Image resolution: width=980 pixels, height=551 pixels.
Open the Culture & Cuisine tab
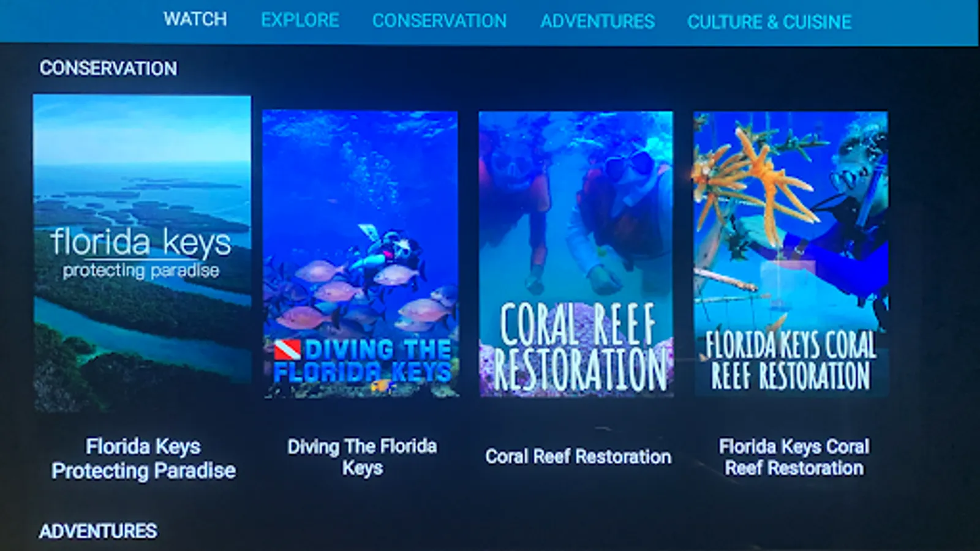[x=769, y=22]
